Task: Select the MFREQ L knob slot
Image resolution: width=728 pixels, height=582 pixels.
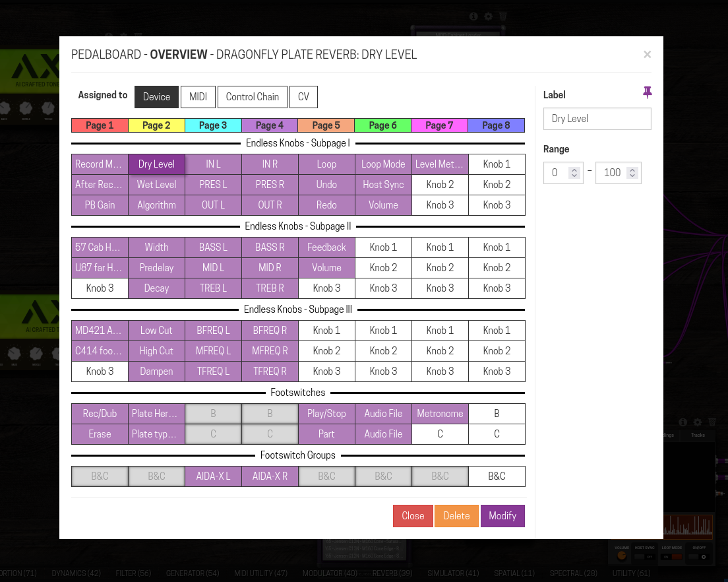Action: pyautogui.click(x=213, y=351)
